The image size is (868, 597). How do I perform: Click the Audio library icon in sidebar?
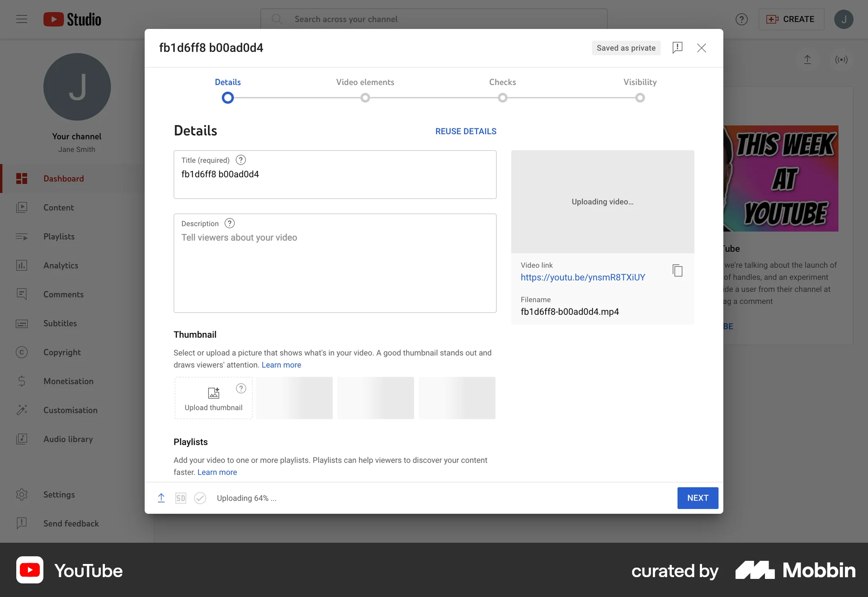coord(22,439)
